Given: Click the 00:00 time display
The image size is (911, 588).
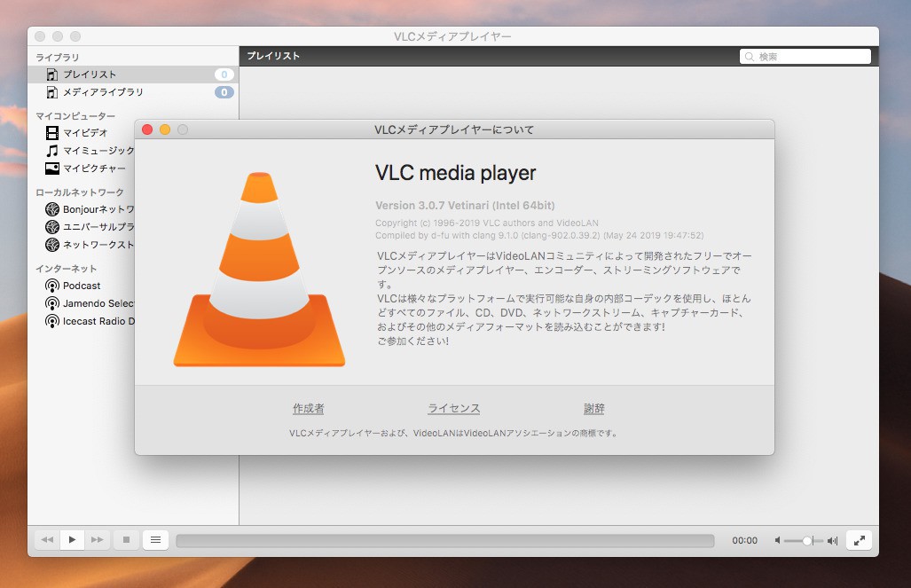Looking at the screenshot, I should click(x=744, y=540).
